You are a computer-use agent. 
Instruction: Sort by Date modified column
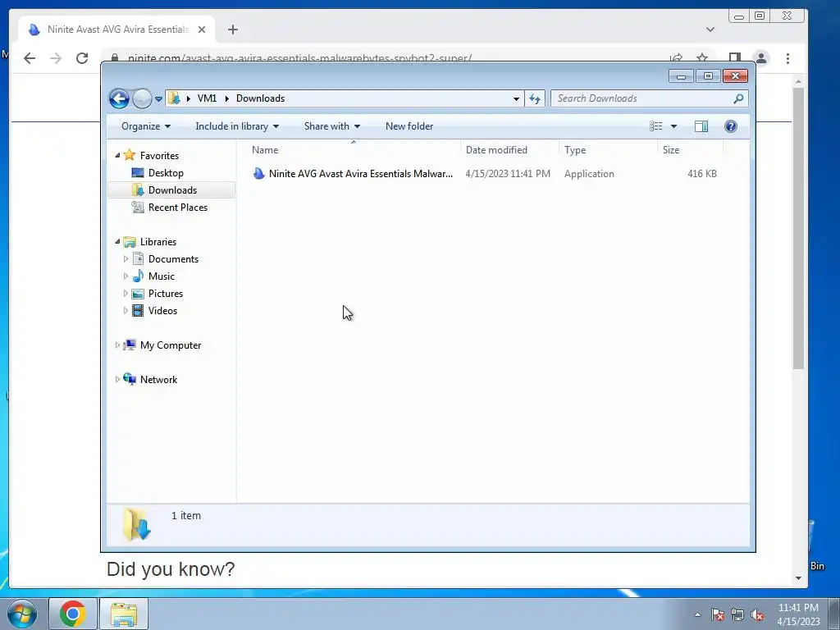pos(509,150)
